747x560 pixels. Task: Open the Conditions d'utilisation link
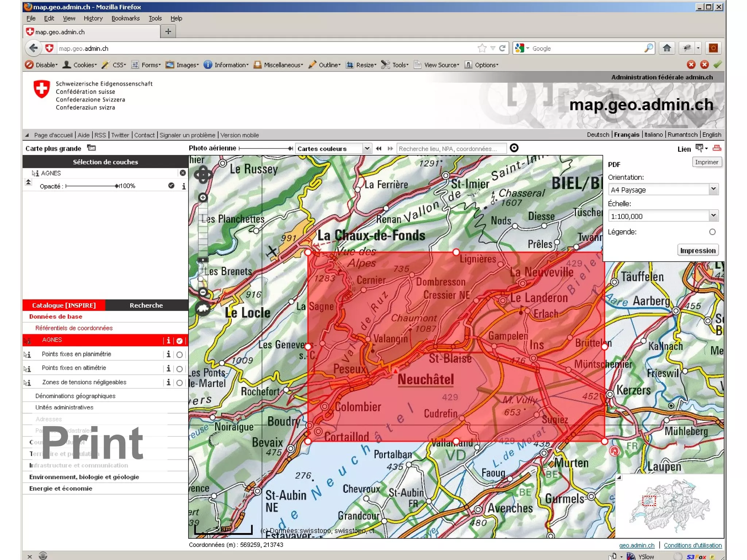692,545
